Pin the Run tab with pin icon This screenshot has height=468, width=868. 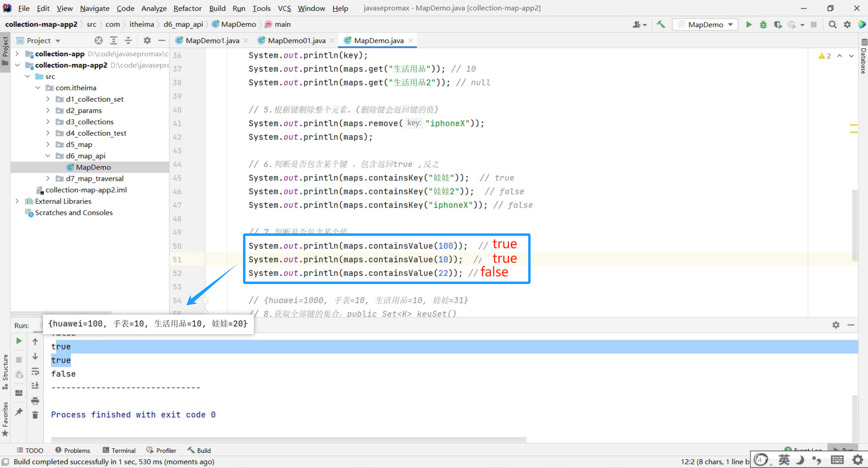pyautogui.click(x=19, y=412)
